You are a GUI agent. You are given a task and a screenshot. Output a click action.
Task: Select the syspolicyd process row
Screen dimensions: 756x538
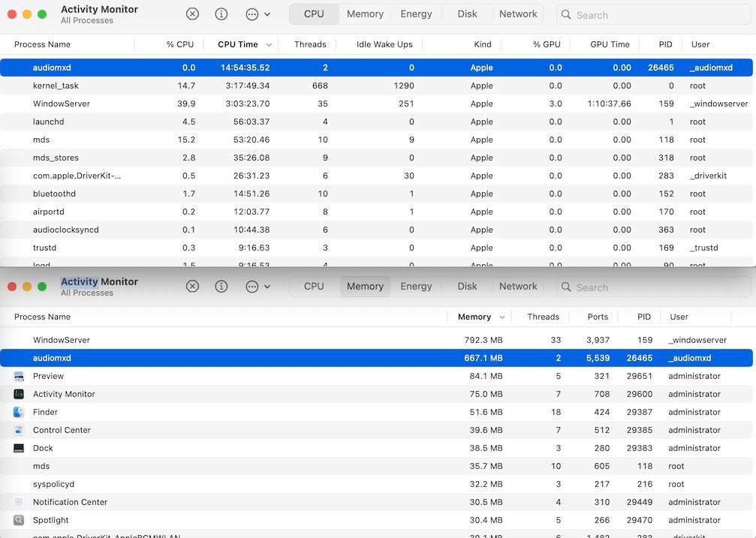[377, 484]
